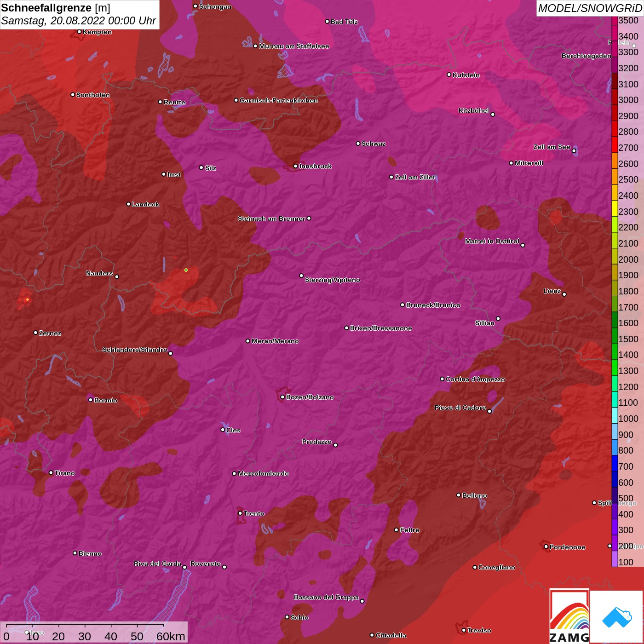
Task: Click the Belluno city label
Action: [474, 495]
